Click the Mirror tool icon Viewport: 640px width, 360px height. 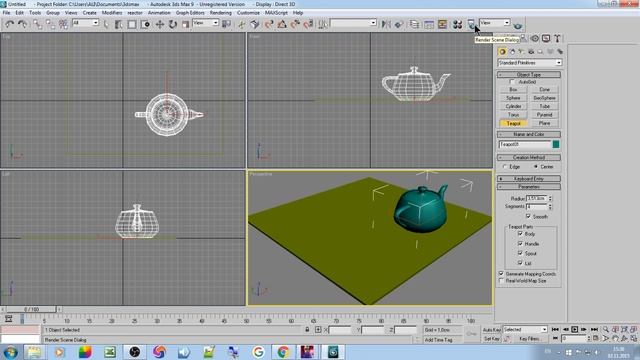pos(385,24)
